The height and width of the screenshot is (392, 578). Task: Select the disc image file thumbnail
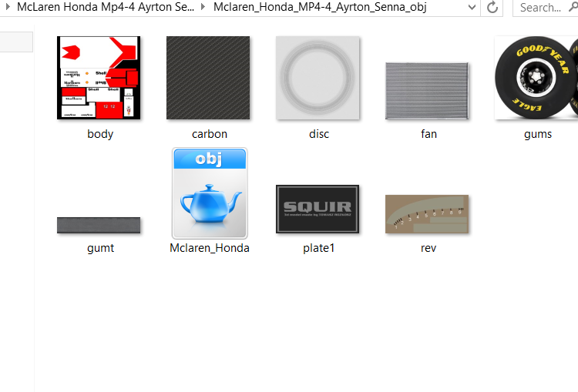318,78
